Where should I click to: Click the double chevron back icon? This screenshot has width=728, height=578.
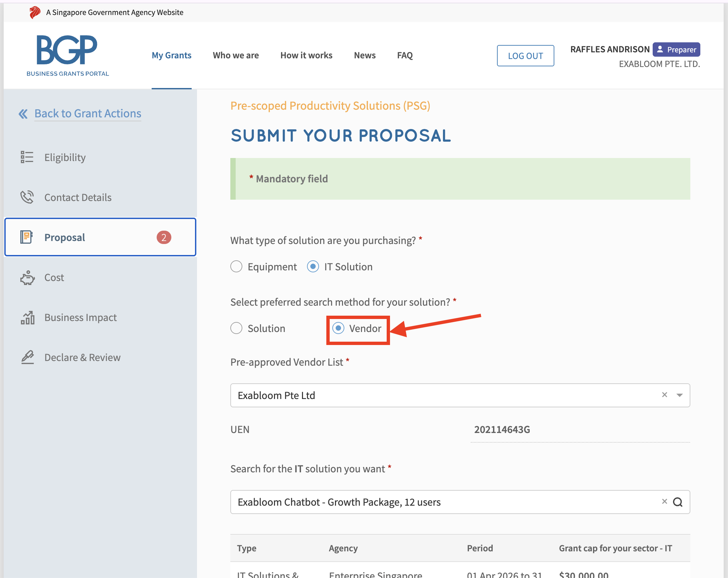pyautogui.click(x=23, y=114)
